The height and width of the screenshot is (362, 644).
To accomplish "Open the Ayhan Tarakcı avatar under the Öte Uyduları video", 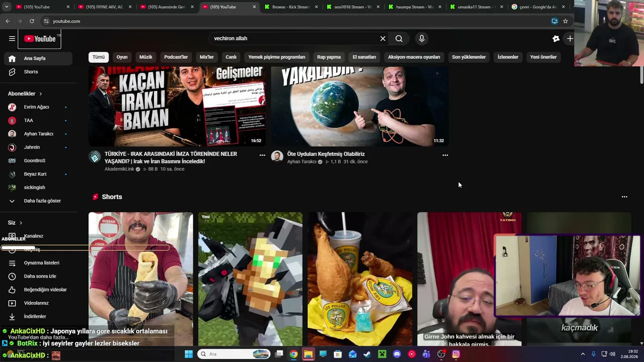I will click(x=277, y=156).
